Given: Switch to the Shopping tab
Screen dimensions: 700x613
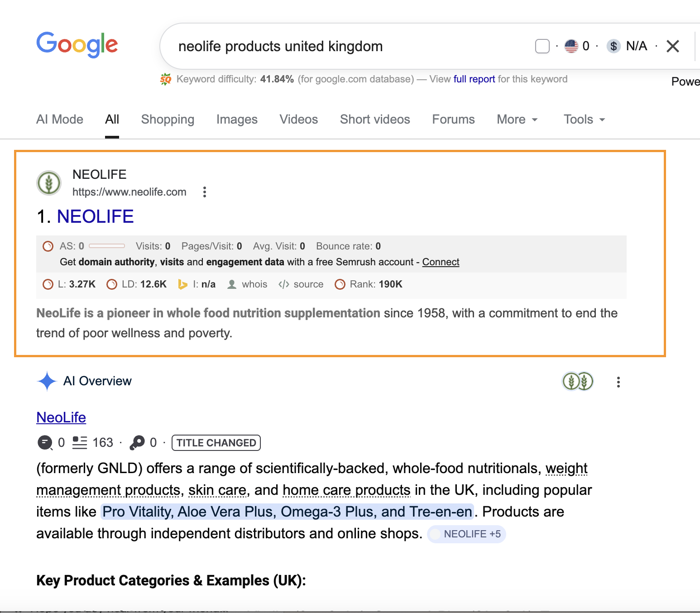Looking at the screenshot, I should coord(168,120).
